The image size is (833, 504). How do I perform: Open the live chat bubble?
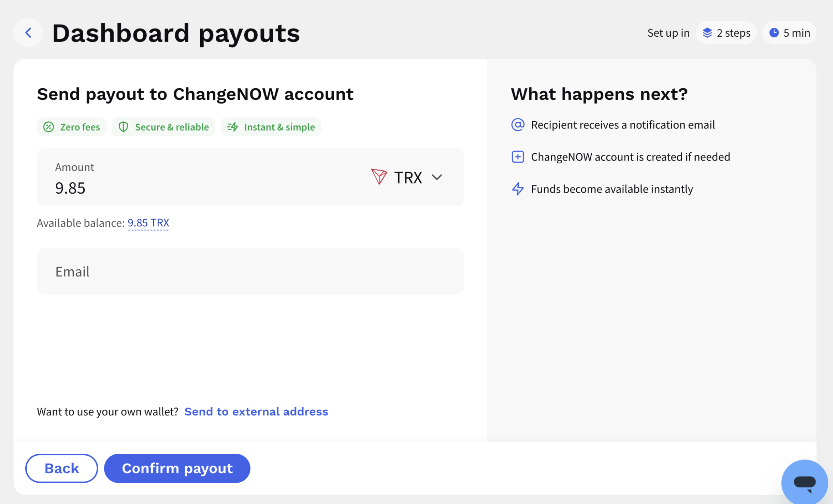pos(805,482)
